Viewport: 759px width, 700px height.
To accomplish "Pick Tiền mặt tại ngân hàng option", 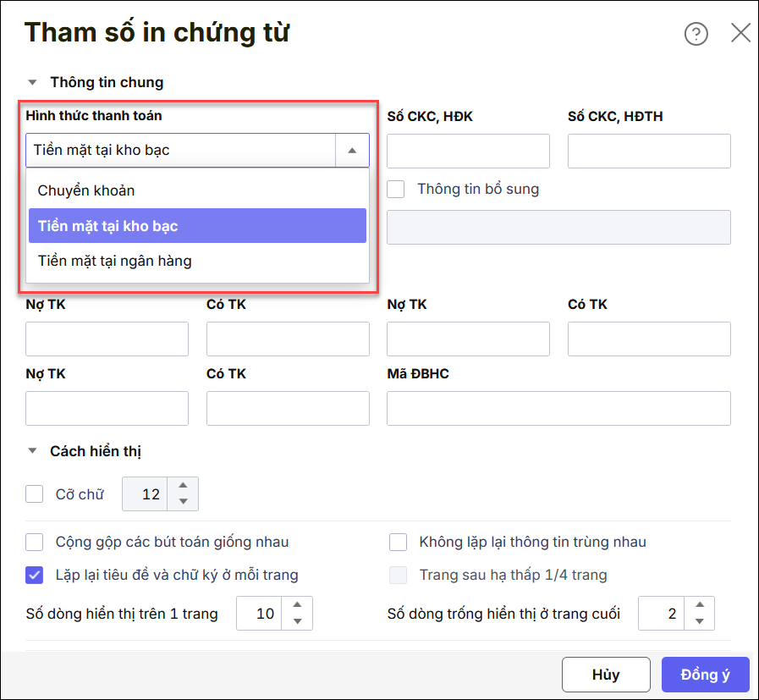I will [197, 261].
